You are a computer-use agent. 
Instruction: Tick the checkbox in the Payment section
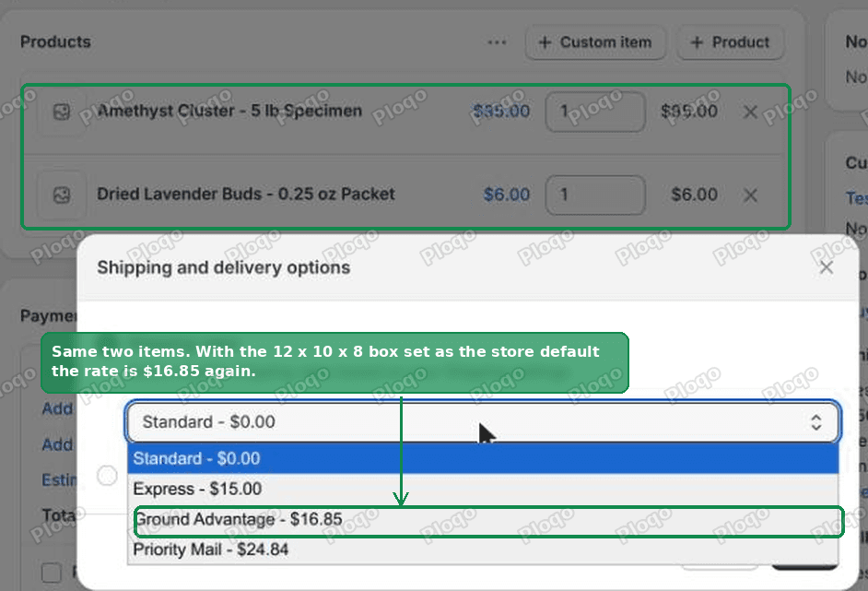click(52, 573)
